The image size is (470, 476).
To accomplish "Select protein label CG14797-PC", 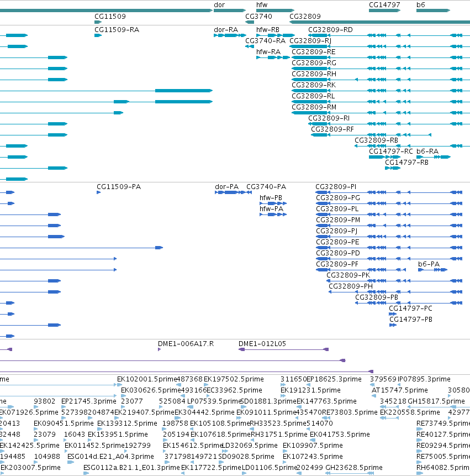I will (x=410, y=308).
